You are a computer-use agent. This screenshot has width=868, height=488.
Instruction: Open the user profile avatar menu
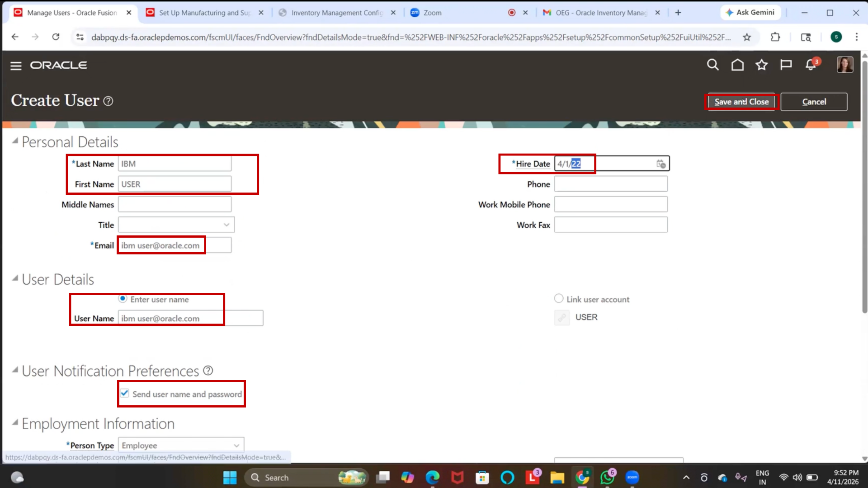(x=844, y=65)
